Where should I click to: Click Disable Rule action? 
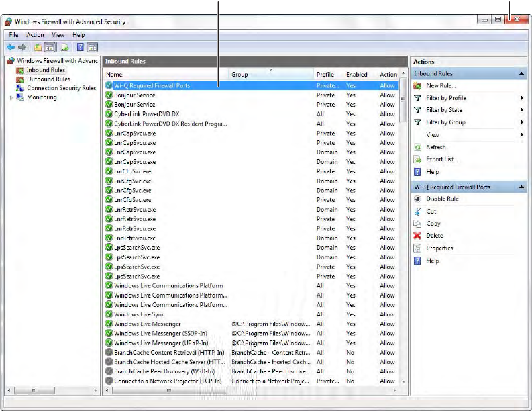pyautogui.click(x=442, y=199)
